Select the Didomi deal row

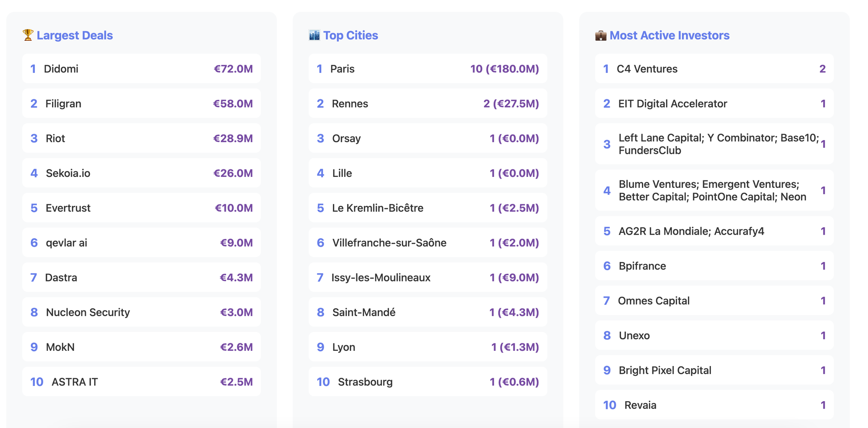(x=141, y=69)
